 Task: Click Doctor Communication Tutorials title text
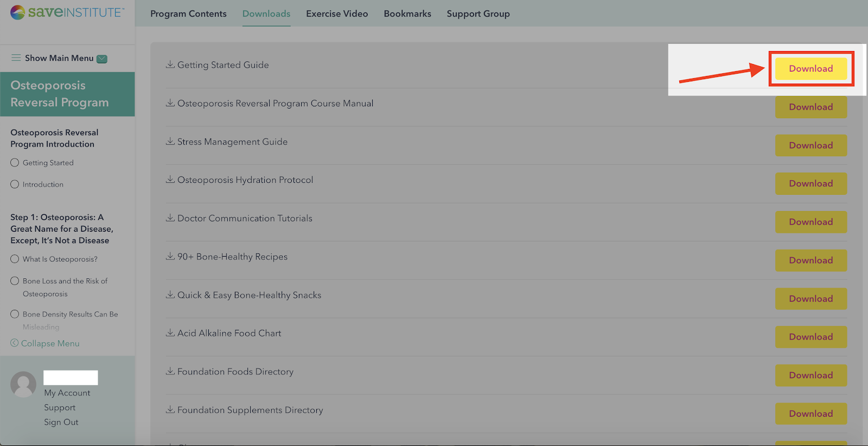click(x=245, y=218)
